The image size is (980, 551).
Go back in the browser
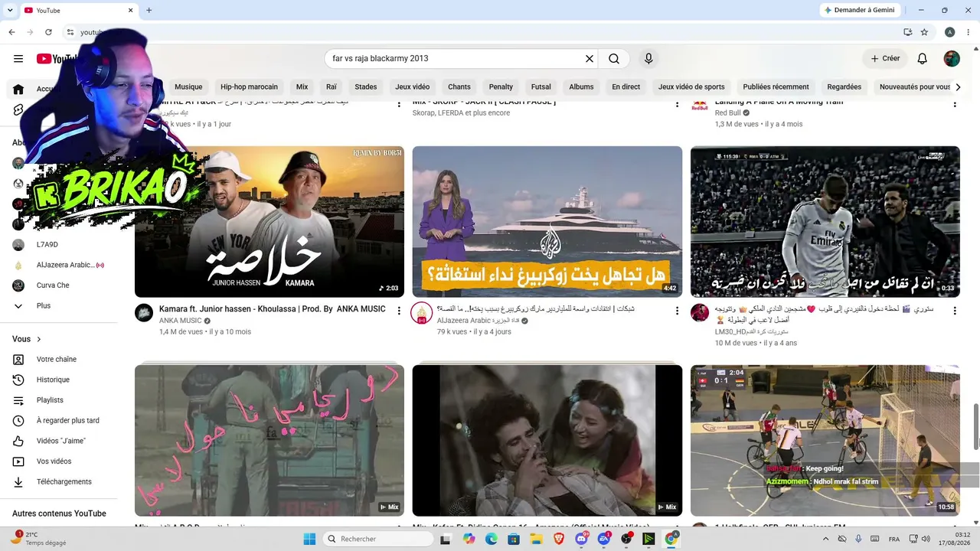(11, 32)
